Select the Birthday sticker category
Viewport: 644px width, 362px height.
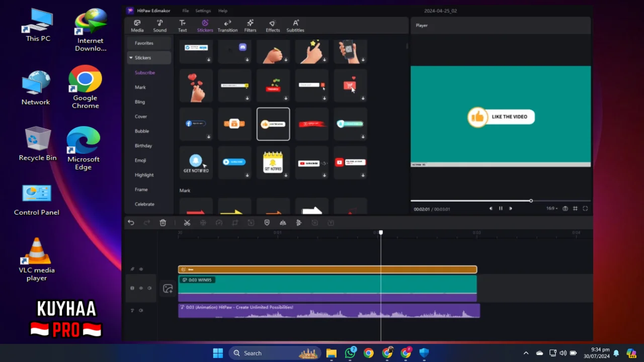(x=143, y=146)
